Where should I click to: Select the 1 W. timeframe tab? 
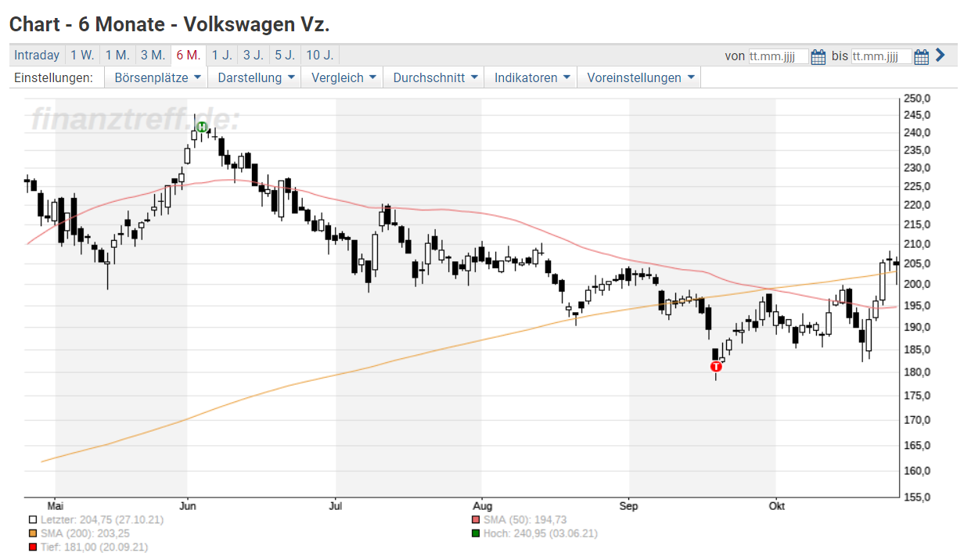(82, 55)
